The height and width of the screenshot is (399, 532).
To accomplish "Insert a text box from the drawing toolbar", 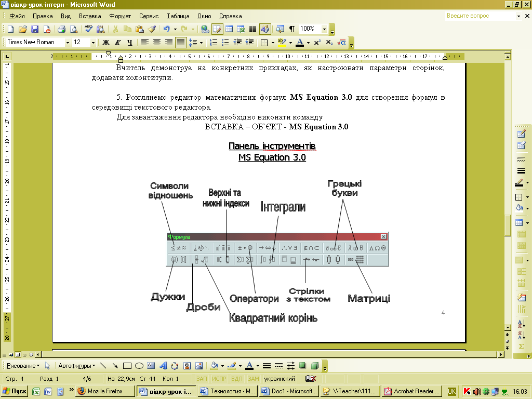I will point(151,366).
